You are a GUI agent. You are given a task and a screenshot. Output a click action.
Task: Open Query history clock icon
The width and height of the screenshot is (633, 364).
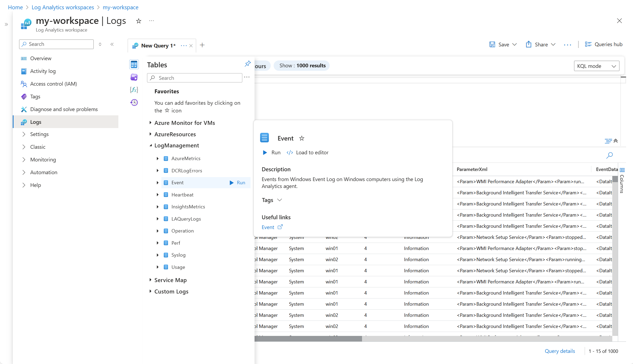coord(134,102)
